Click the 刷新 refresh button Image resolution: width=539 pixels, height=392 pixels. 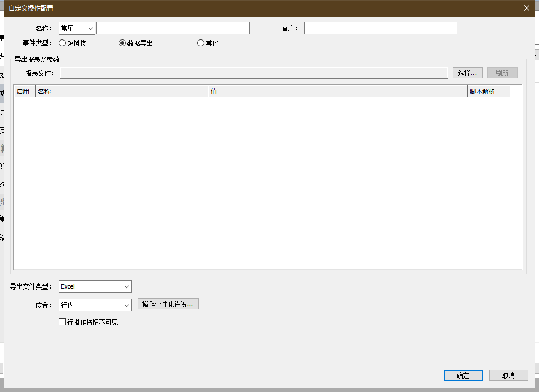tap(502, 73)
